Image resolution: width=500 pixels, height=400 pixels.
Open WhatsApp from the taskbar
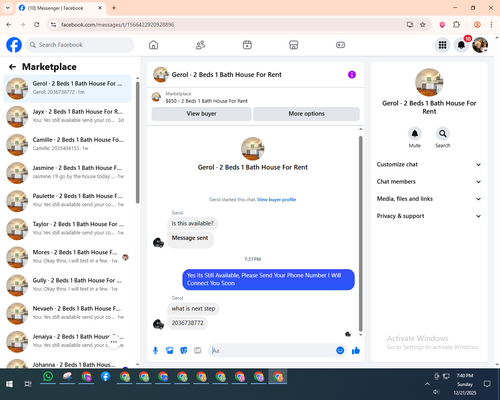click(x=48, y=377)
